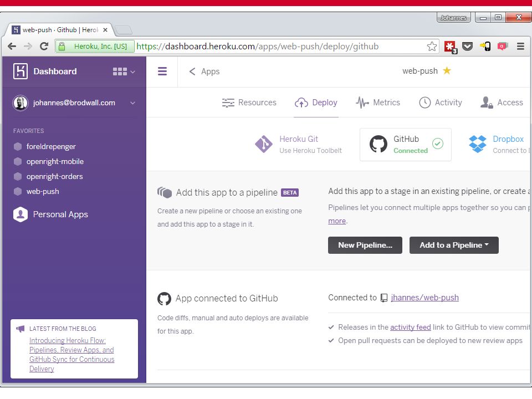Click the red LastPass extension icon
The width and height of the screenshot is (532, 399).
pyautogui.click(x=450, y=47)
